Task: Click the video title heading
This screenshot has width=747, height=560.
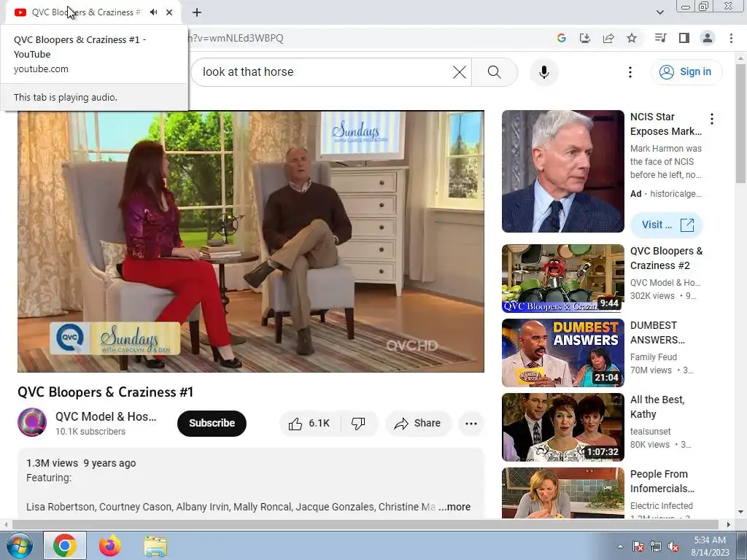Action: [x=105, y=392]
